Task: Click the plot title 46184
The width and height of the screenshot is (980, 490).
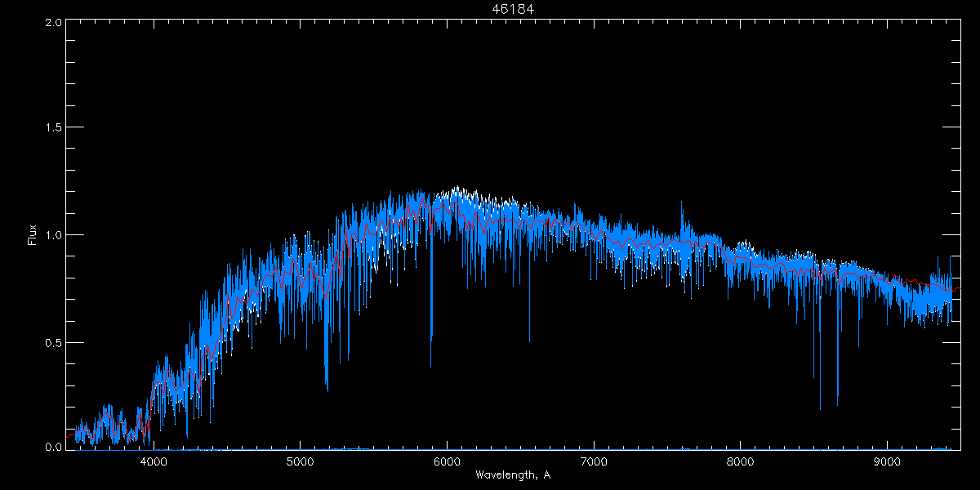Action: point(513,9)
